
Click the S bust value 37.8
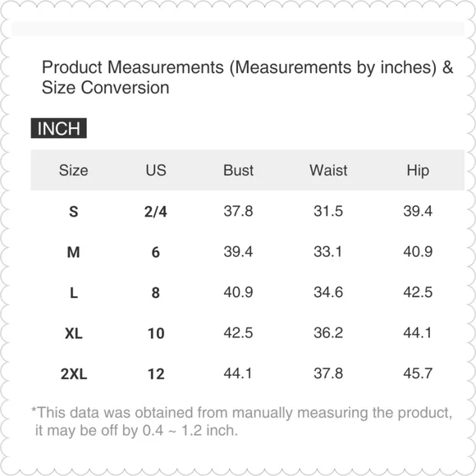pyautogui.click(x=238, y=211)
